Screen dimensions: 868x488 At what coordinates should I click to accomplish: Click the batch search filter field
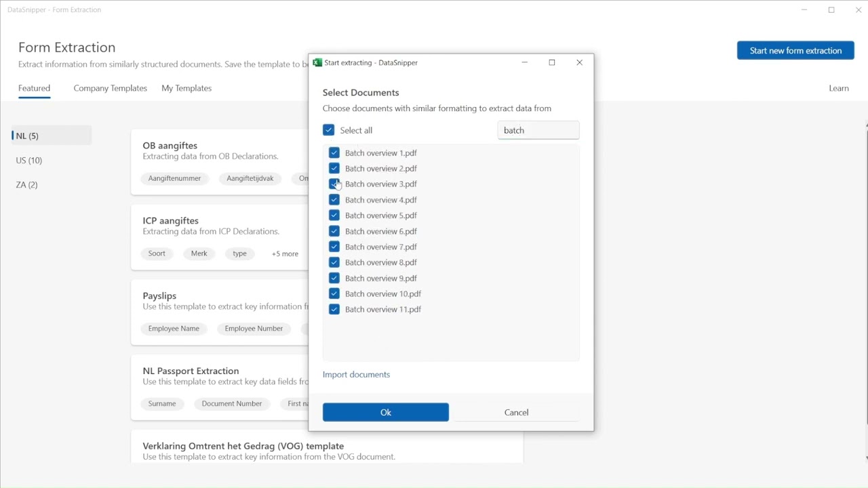(x=538, y=130)
